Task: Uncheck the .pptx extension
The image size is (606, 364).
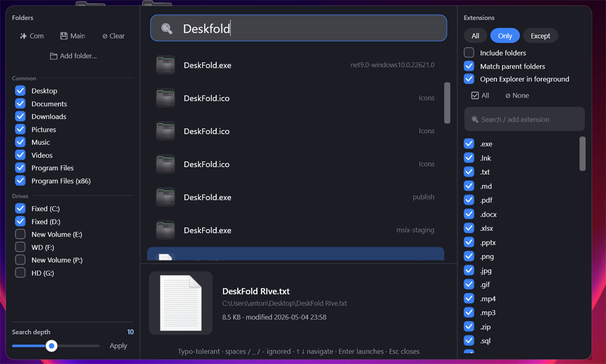Action: pyautogui.click(x=469, y=242)
